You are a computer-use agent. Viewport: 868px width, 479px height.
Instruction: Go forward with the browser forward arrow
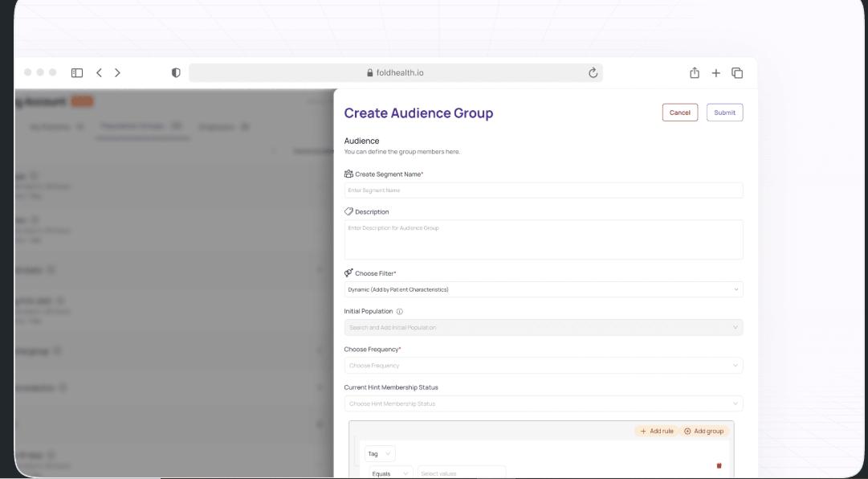click(117, 72)
